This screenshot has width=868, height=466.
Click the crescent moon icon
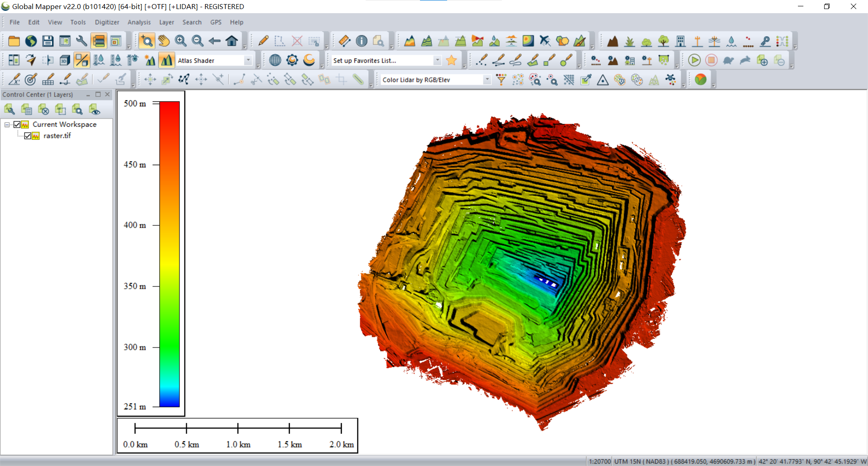point(309,60)
